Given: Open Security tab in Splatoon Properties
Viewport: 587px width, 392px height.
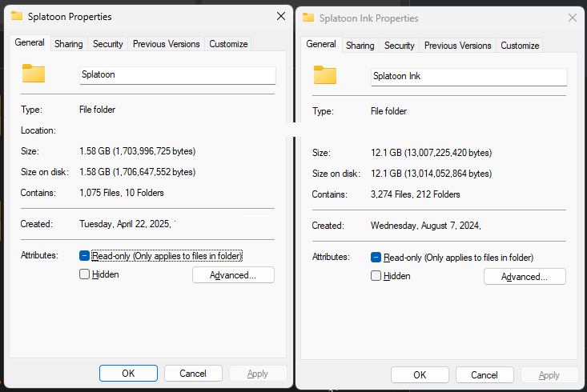Looking at the screenshot, I should 108,44.
